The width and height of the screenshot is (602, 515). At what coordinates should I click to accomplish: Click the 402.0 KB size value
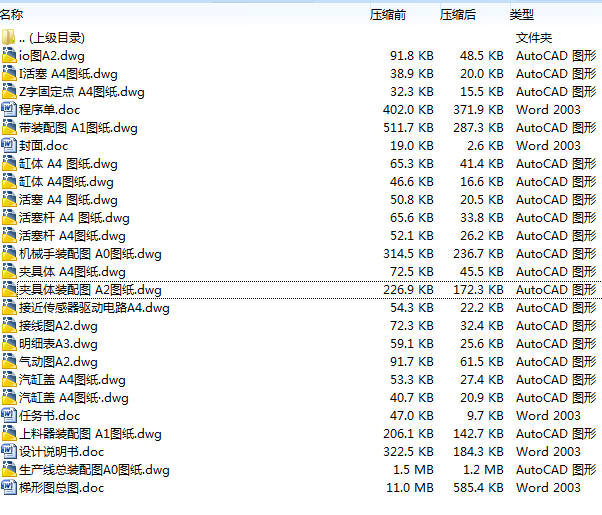[408, 110]
